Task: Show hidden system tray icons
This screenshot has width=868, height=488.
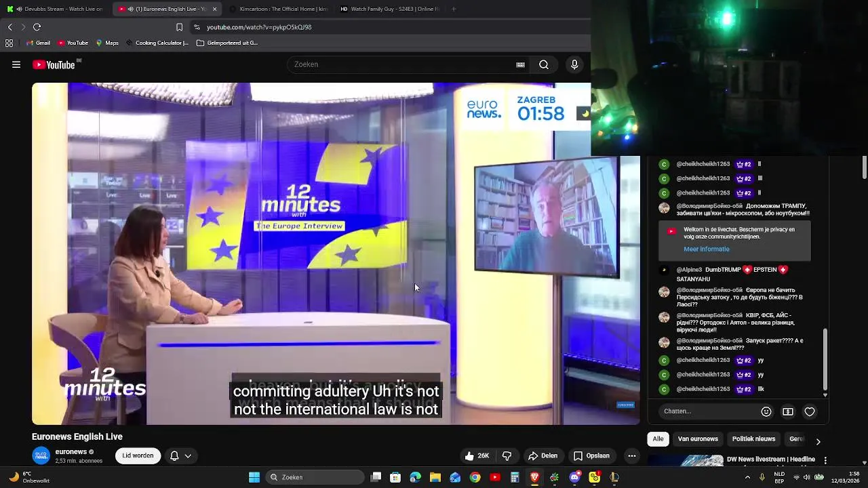Action: (x=747, y=477)
